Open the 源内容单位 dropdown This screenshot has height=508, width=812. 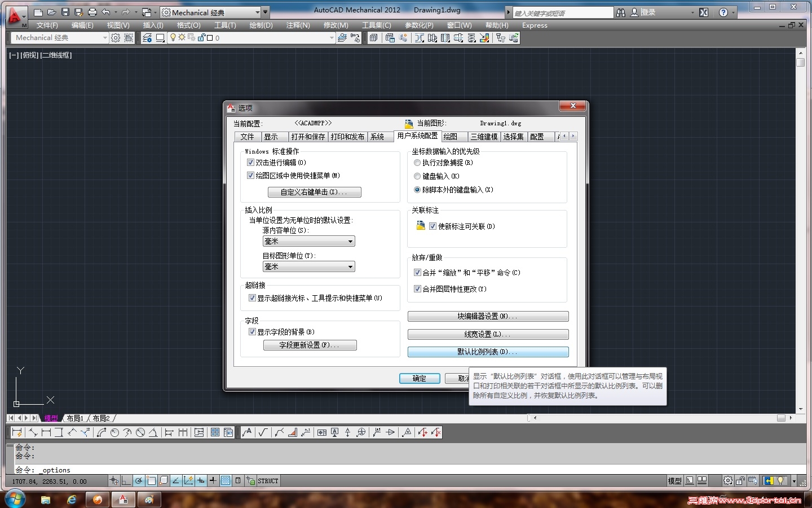(x=309, y=241)
